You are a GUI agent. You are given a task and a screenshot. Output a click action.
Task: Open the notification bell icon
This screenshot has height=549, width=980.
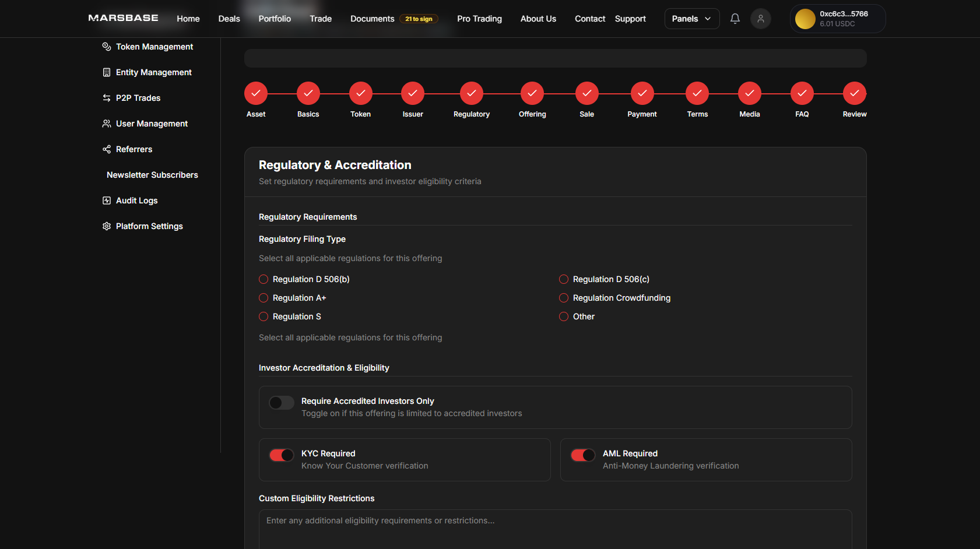[735, 18]
